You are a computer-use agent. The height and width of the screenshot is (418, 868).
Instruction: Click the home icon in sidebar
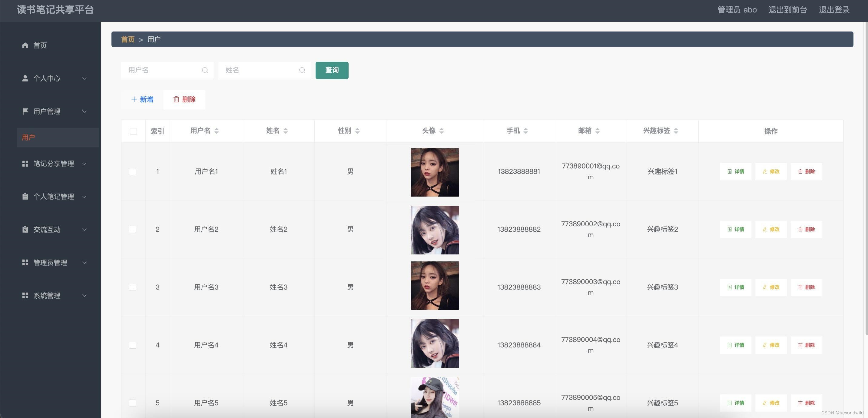coord(25,45)
